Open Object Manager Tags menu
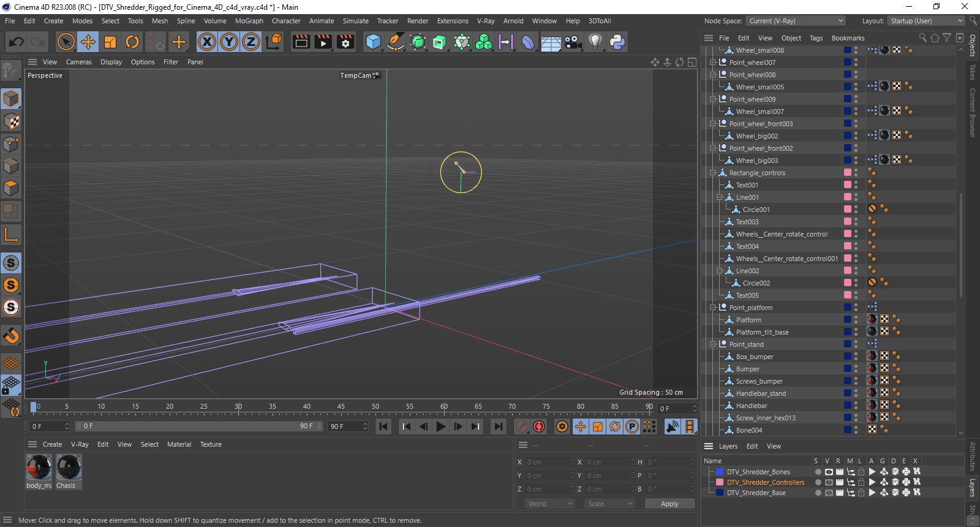This screenshot has width=980, height=527. pos(816,38)
